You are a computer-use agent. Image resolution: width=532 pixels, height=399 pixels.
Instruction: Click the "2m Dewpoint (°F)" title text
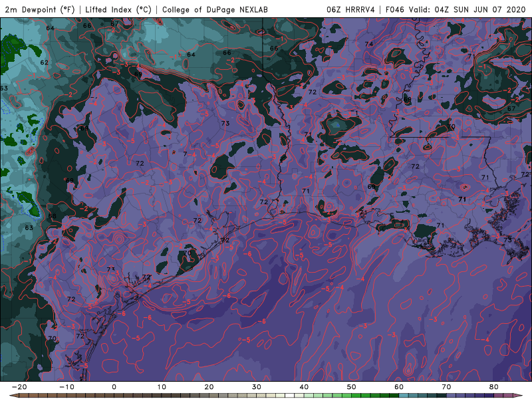pyautogui.click(x=40, y=9)
